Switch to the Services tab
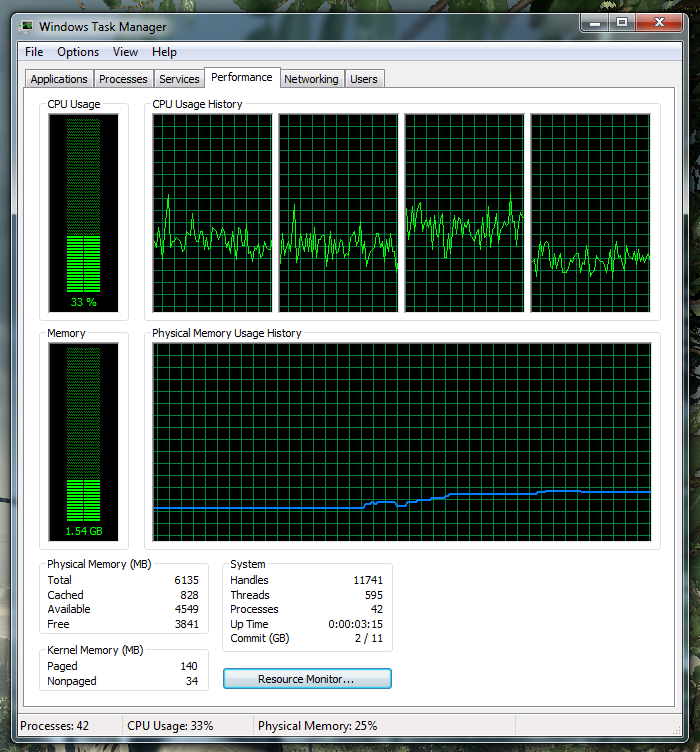 [179, 79]
